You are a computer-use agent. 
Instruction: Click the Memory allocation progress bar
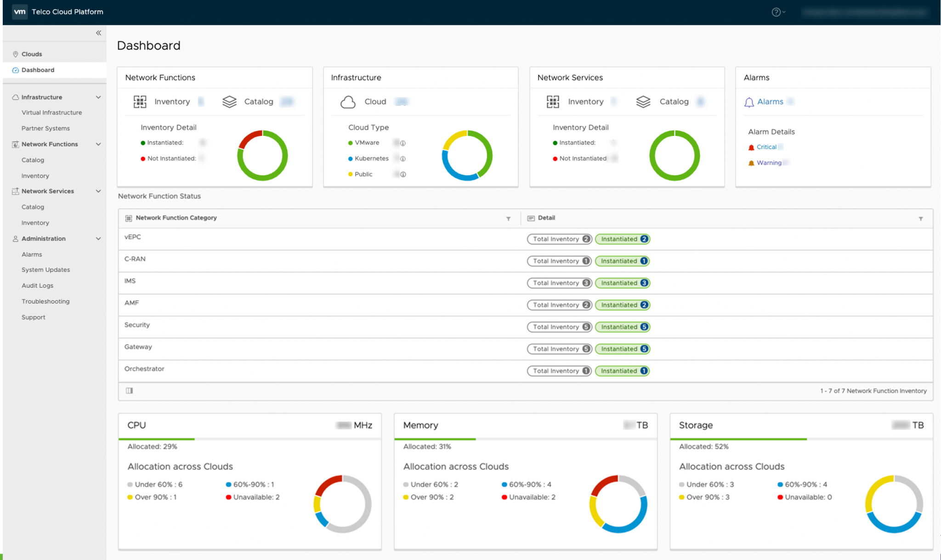pyautogui.click(x=526, y=439)
